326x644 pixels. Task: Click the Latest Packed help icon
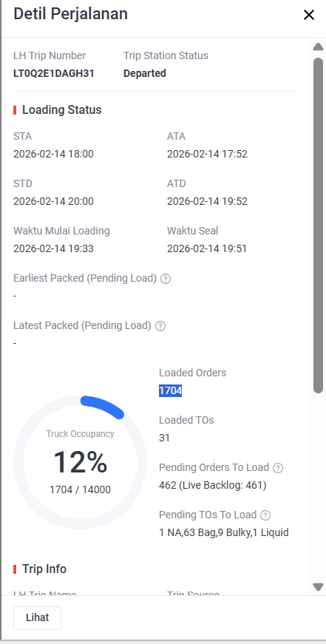click(x=160, y=326)
